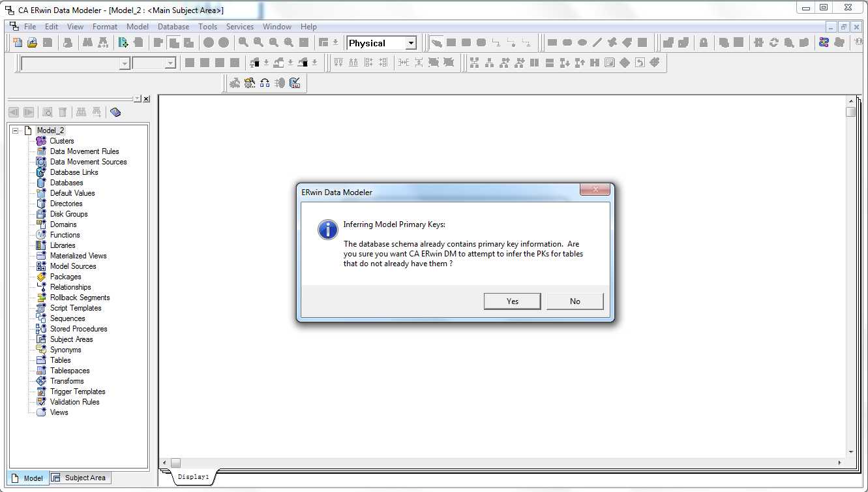Click the diagram horizontal scrollbar right arrow

[840, 463]
